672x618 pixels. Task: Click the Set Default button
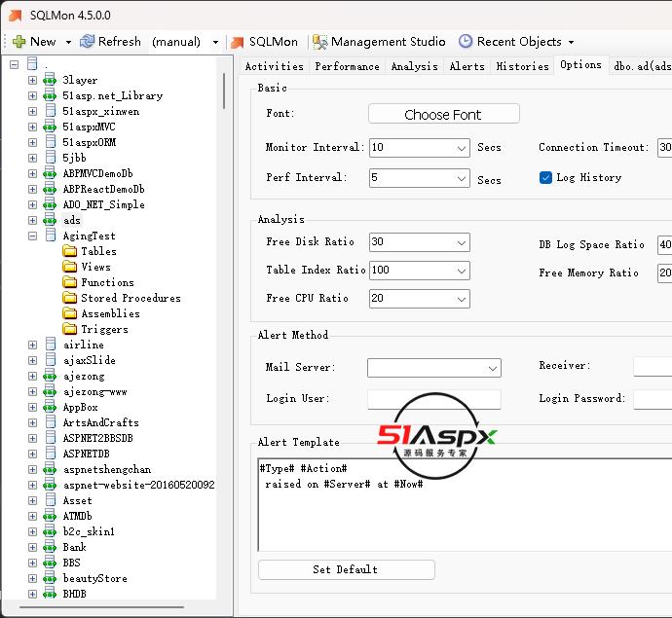coord(346,569)
